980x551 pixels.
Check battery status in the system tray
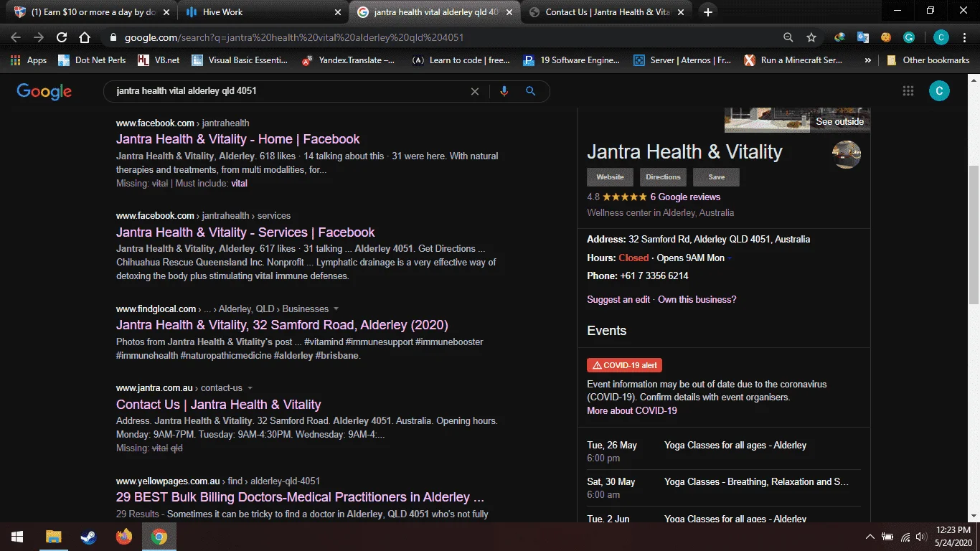point(887,537)
